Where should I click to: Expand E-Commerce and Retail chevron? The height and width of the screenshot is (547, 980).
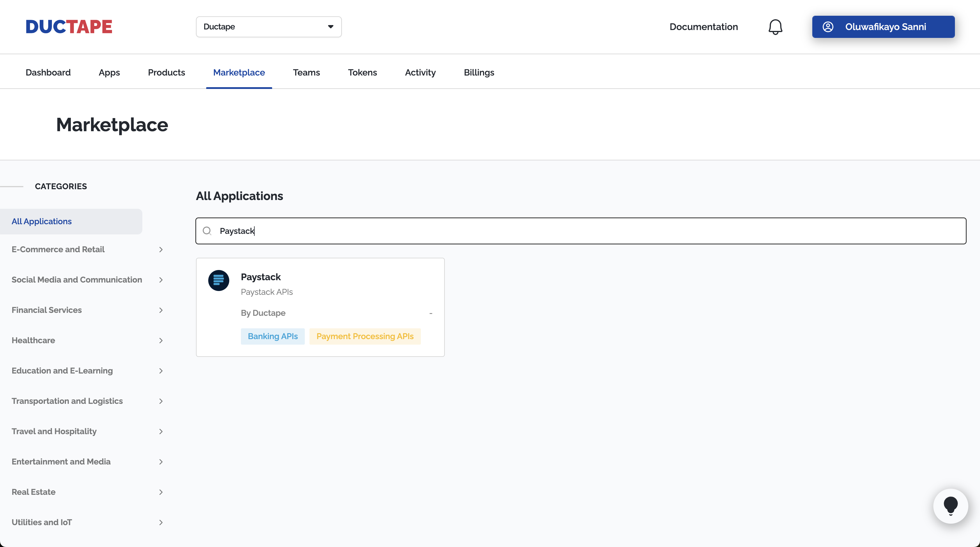[x=161, y=250]
